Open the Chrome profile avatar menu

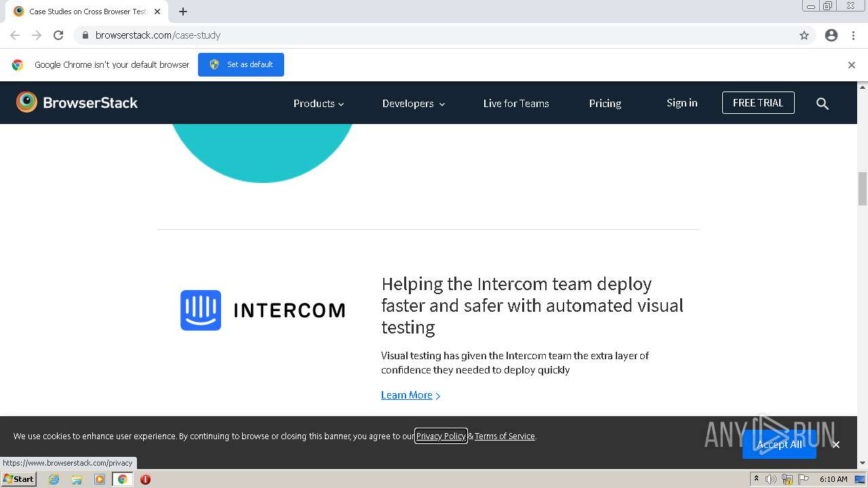(831, 35)
